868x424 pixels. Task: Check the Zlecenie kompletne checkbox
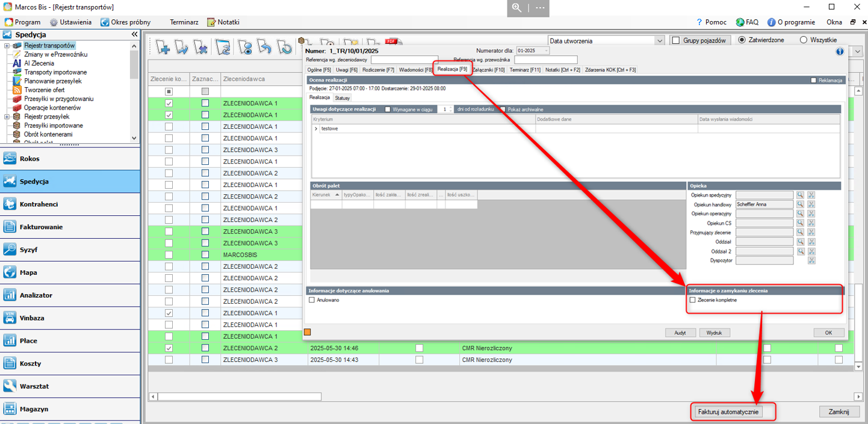(692, 300)
